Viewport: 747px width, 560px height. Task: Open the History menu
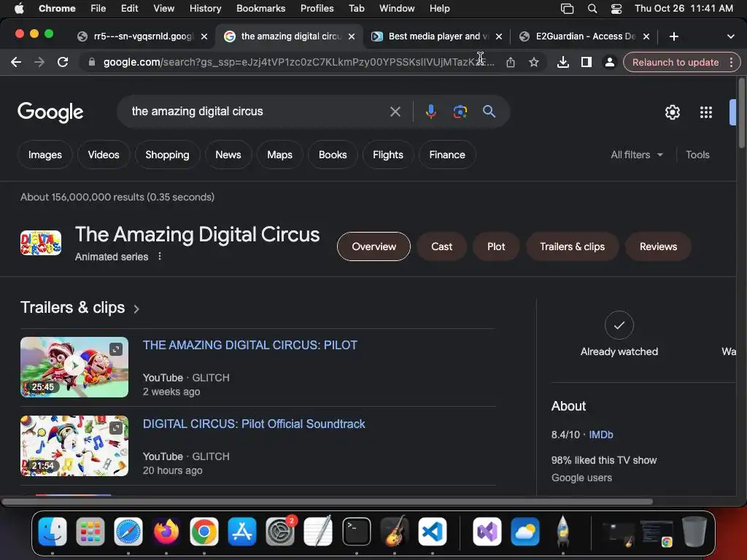205,9
